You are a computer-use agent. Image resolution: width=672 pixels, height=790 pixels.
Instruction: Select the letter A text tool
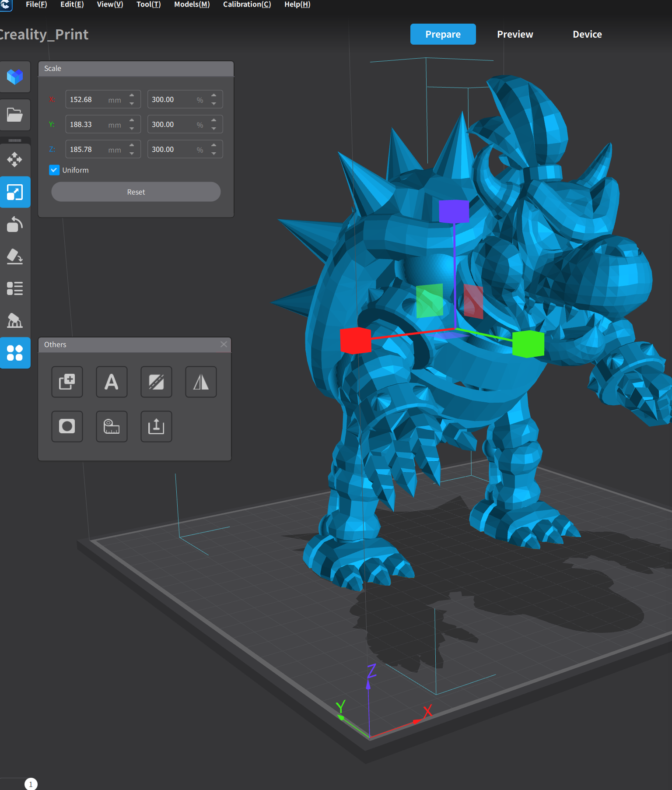coord(112,382)
